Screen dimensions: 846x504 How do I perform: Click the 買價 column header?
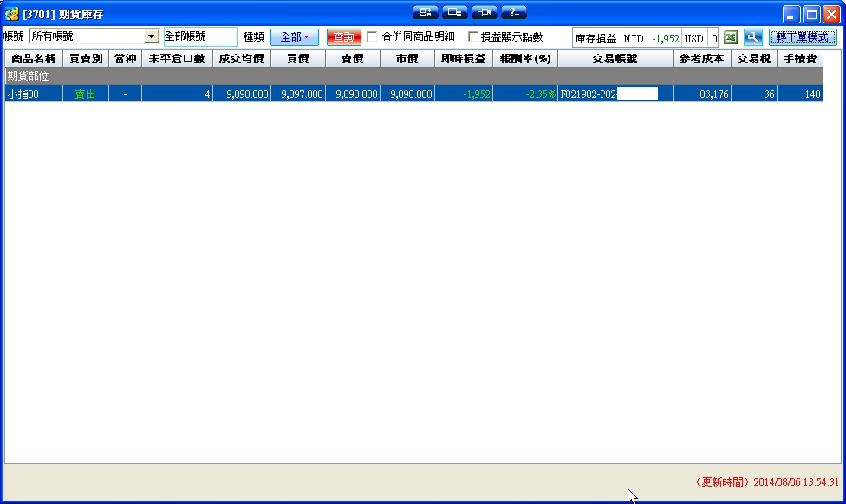298,59
